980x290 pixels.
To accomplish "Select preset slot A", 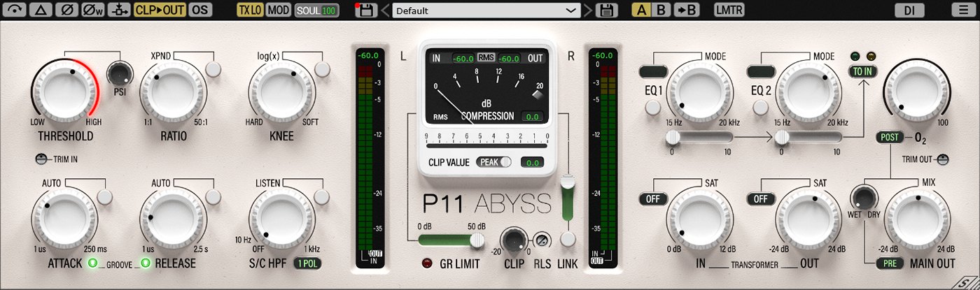I will (641, 10).
